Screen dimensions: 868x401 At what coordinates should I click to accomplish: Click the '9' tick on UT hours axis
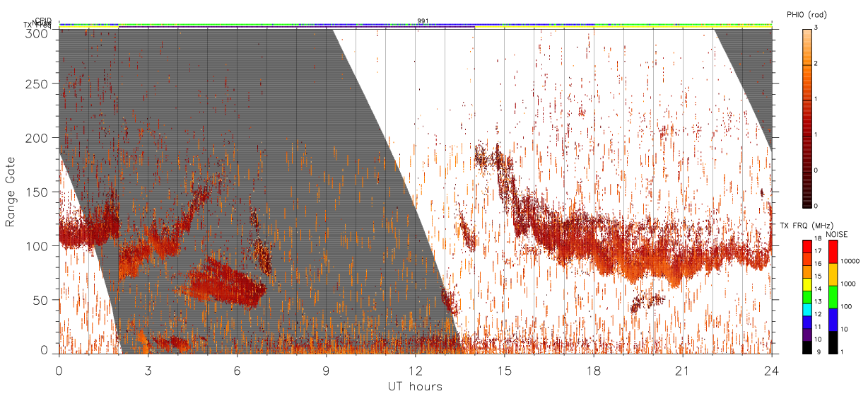pyautogui.click(x=326, y=370)
